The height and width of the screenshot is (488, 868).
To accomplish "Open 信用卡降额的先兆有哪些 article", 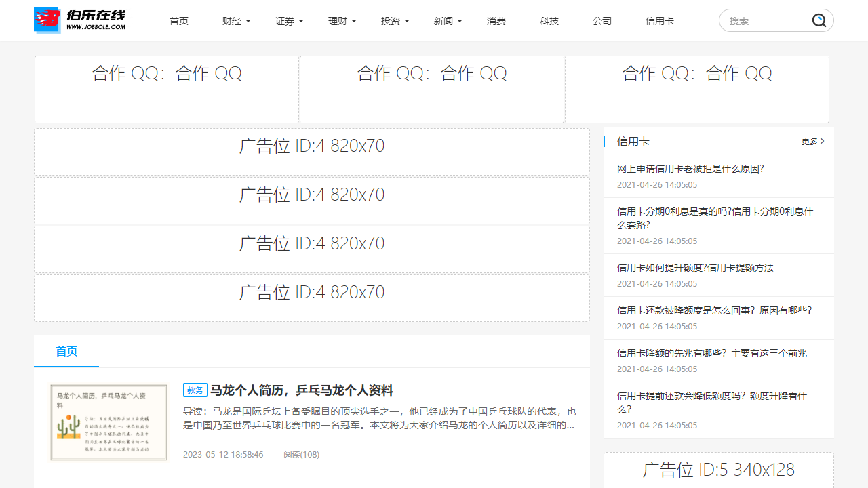I will point(711,353).
